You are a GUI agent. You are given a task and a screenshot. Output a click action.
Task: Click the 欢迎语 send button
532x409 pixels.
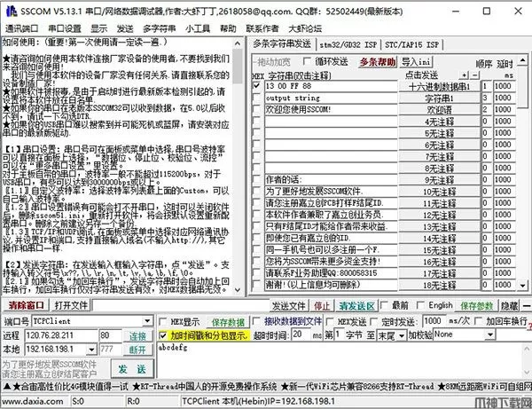(x=440, y=110)
